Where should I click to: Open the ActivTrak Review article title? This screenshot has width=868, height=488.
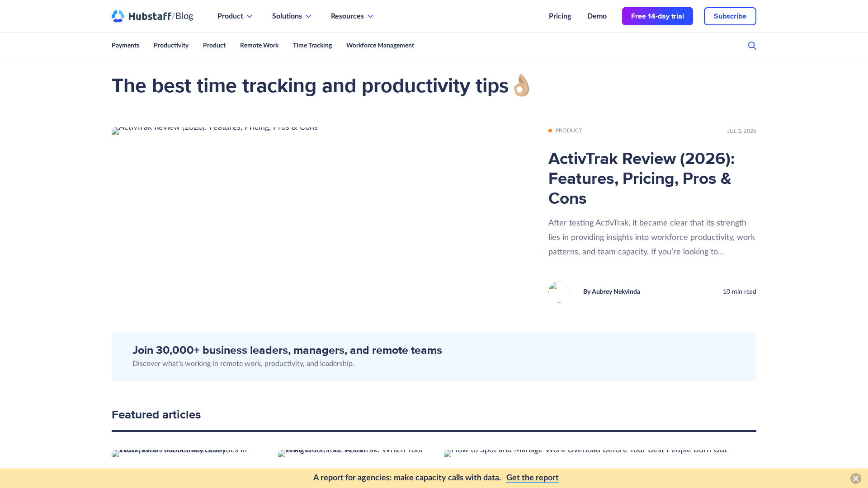[x=642, y=178]
